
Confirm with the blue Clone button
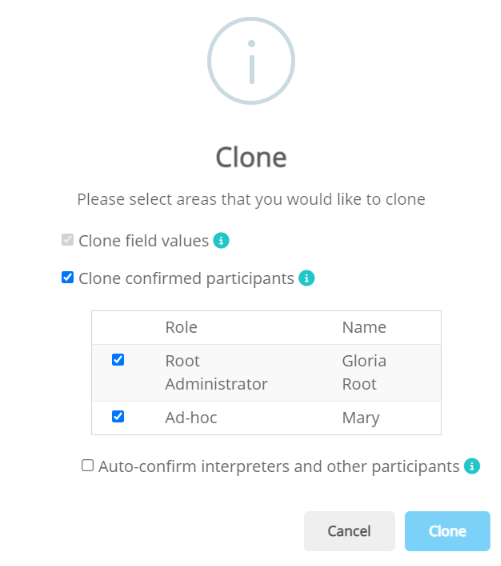[447, 531]
